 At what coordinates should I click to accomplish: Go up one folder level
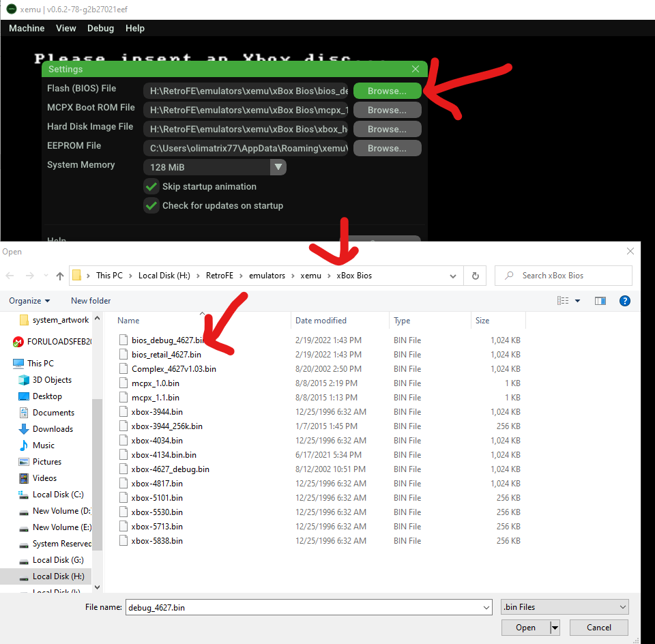click(60, 276)
